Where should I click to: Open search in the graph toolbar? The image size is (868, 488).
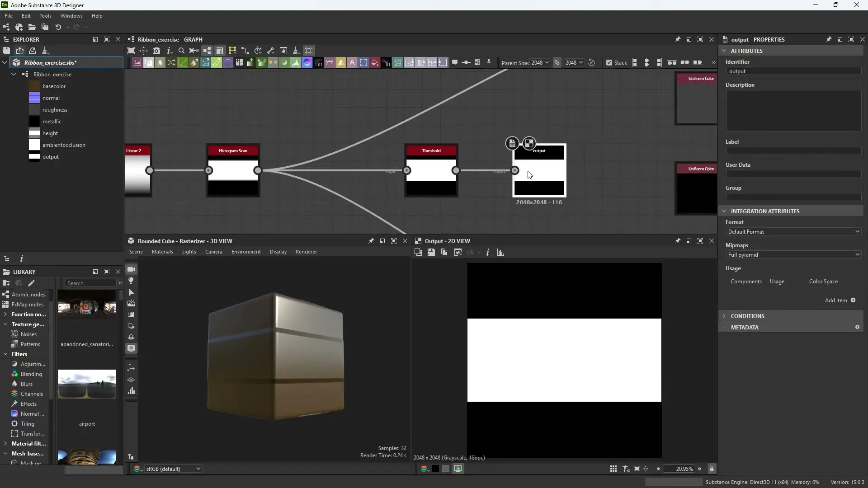click(x=181, y=51)
